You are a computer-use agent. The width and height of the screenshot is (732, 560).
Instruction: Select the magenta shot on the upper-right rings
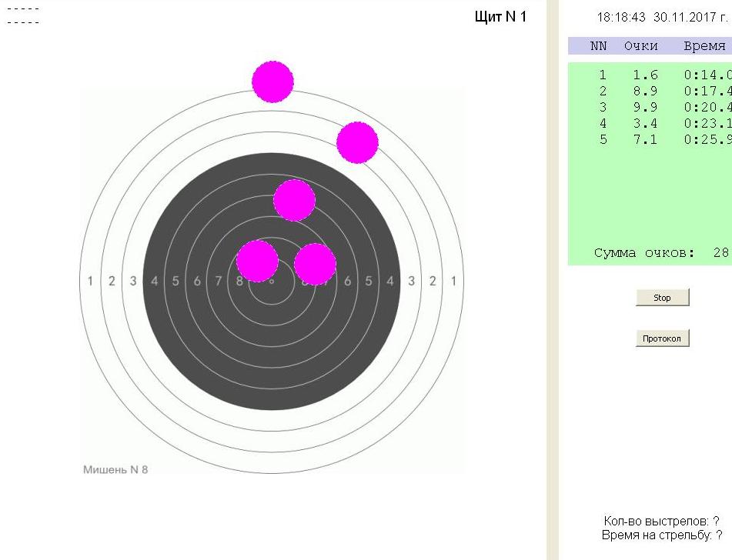pos(357,142)
